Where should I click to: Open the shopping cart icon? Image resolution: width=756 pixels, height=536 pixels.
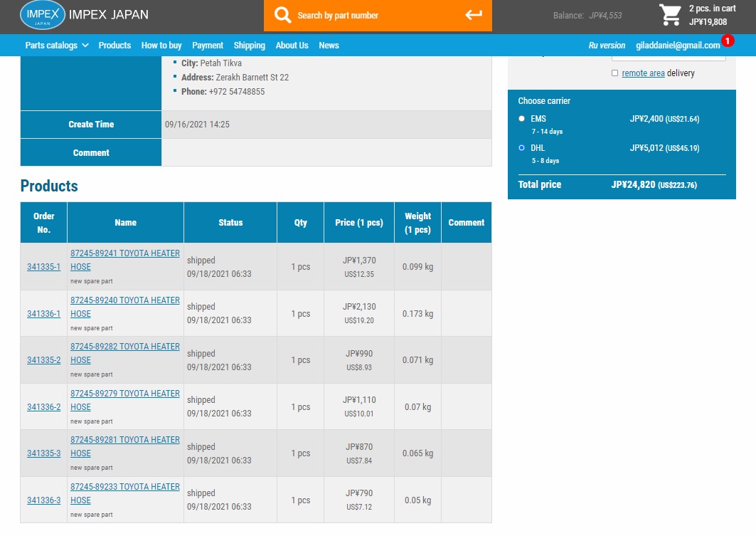coord(669,15)
